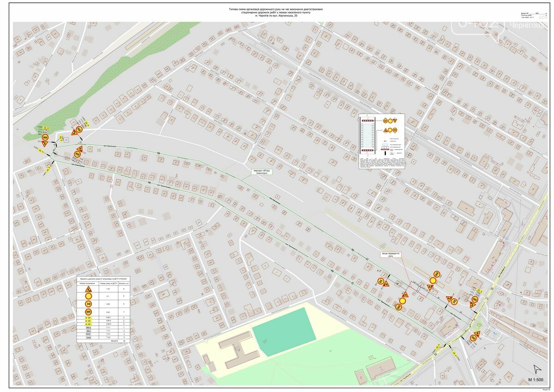Open the inset typical layout diagram box
This screenshot has height=392, width=554.
(x=381, y=141)
